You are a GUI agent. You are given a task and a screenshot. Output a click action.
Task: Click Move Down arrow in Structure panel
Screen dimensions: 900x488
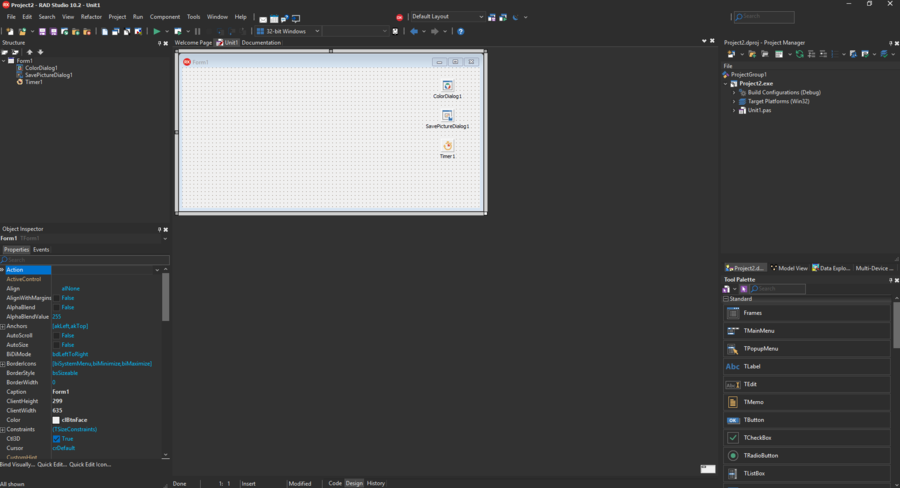(40, 52)
